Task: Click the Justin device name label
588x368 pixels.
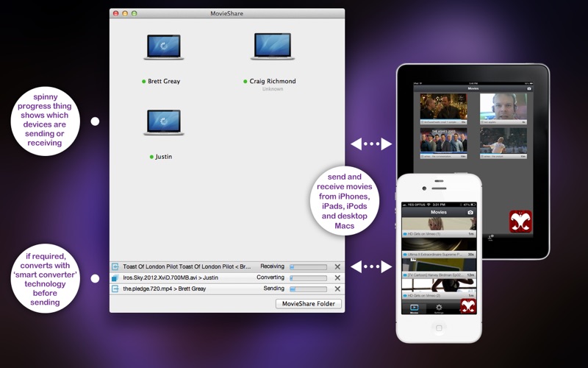Action: point(164,157)
